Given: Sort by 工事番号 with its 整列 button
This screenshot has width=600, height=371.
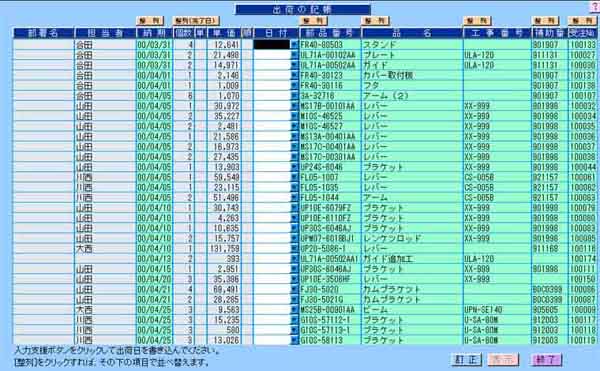Looking at the screenshot, I should click(477, 21).
